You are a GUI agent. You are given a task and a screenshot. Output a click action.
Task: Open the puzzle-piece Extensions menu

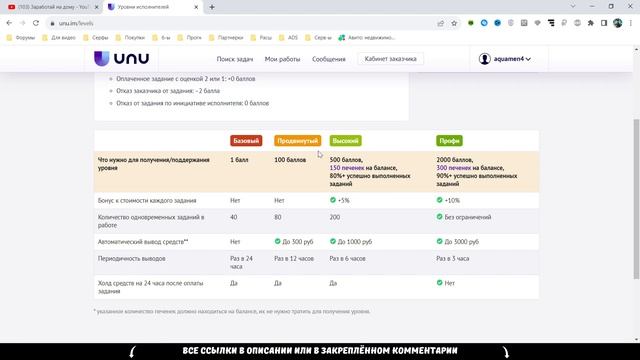pos(591,23)
